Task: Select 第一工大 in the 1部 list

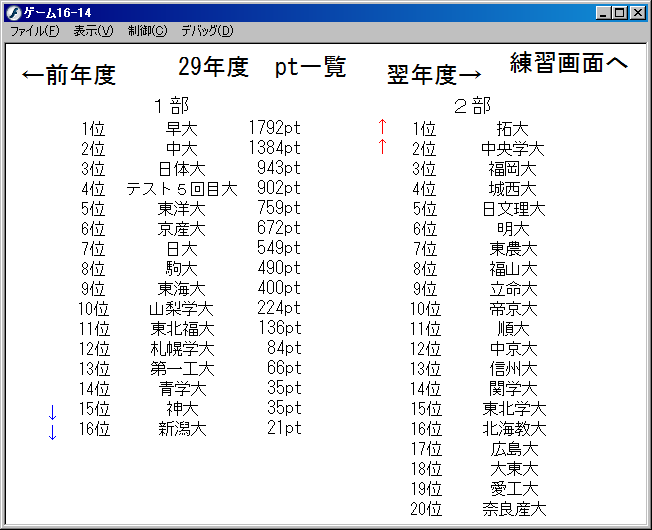Action: tap(182, 368)
